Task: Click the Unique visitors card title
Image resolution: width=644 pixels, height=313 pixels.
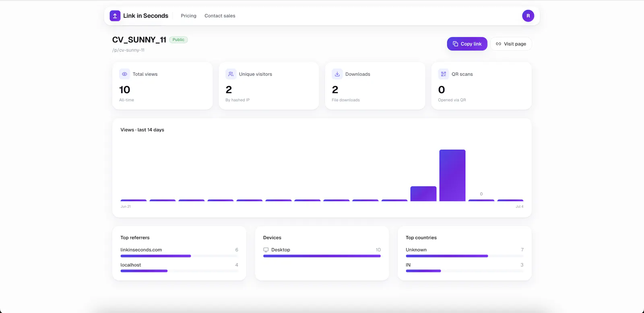Action: point(256,74)
